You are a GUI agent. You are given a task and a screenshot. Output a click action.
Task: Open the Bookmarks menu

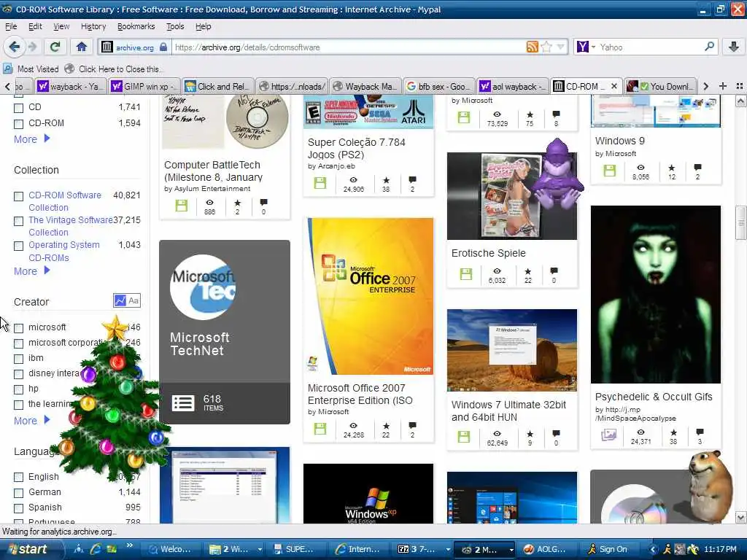pos(136,26)
